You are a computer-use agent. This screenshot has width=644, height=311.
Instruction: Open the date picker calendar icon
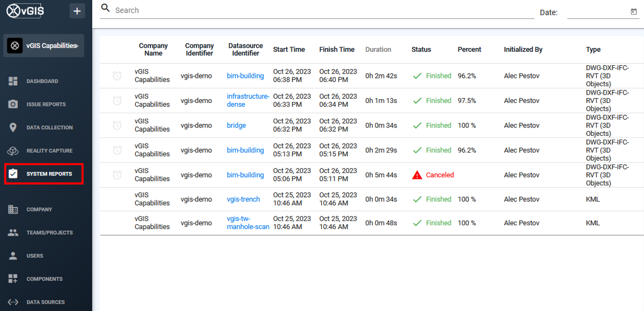634,11
